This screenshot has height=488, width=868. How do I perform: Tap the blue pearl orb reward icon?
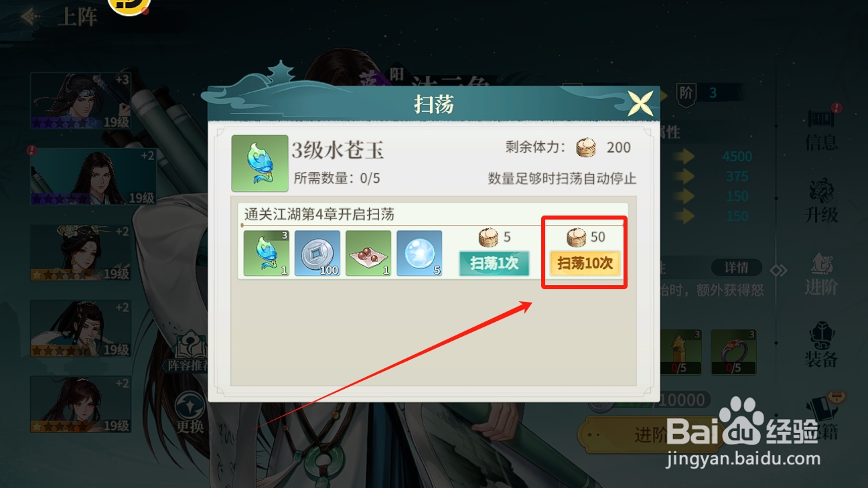click(419, 254)
